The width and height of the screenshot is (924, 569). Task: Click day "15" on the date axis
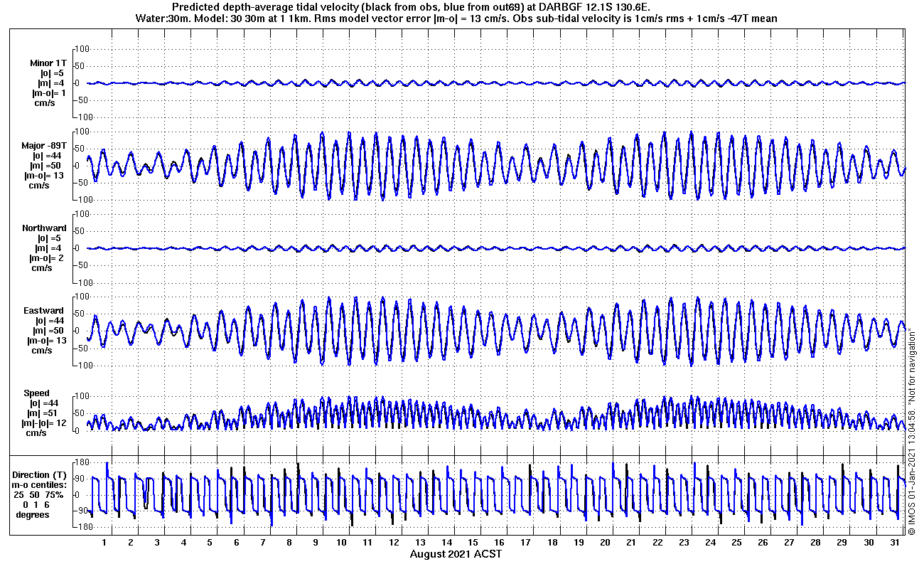coord(473,543)
